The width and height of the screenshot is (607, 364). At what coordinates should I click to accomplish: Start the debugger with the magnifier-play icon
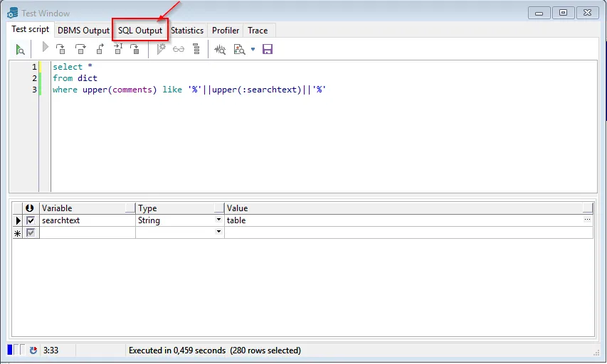[20, 50]
